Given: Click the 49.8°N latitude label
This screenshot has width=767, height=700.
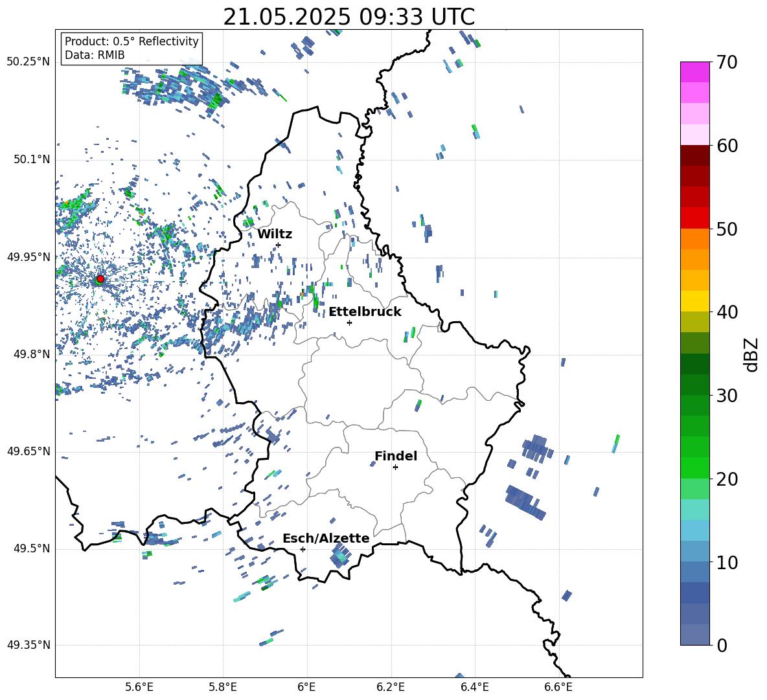Looking at the screenshot, I should pos(31,354).
